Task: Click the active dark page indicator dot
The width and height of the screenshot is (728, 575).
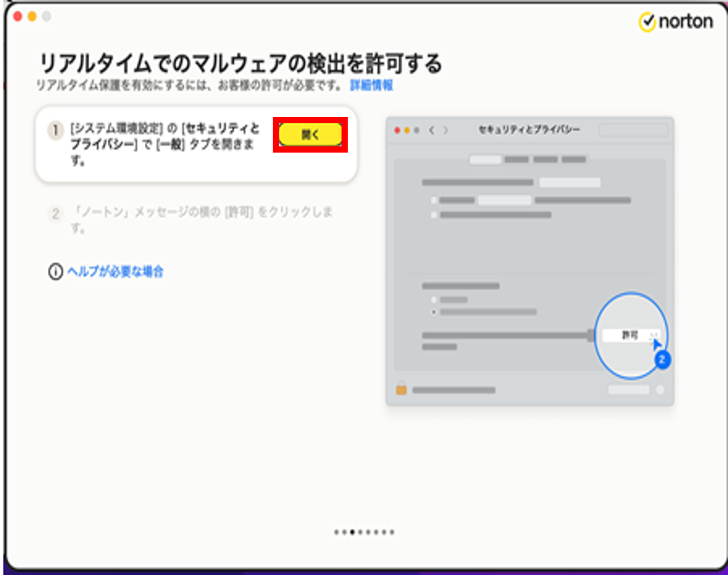Action: 352,532
